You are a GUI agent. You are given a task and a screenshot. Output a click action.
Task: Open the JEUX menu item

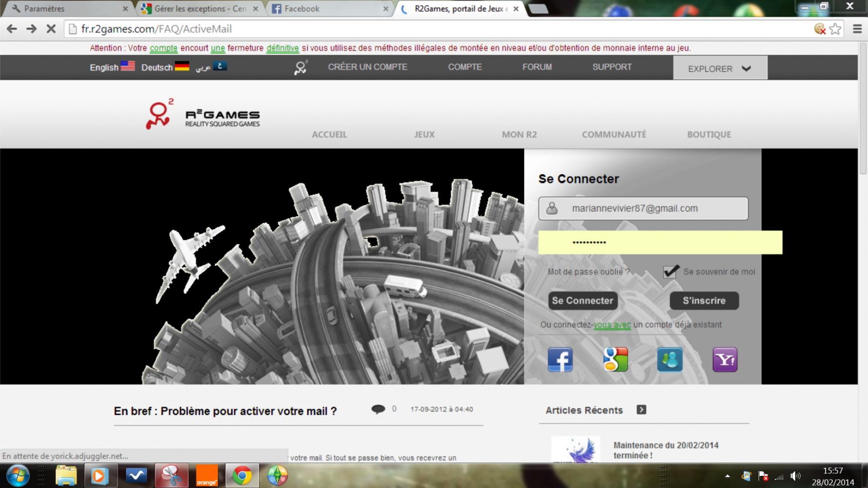[424, 134]
